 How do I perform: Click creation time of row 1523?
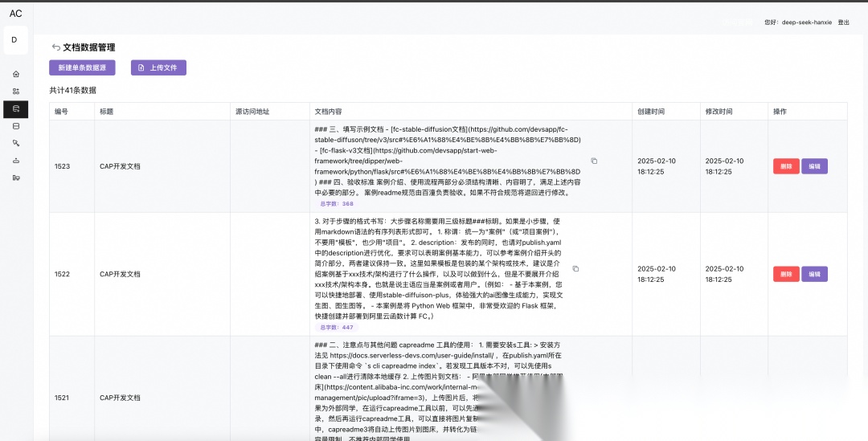click(x=657, y=166)
